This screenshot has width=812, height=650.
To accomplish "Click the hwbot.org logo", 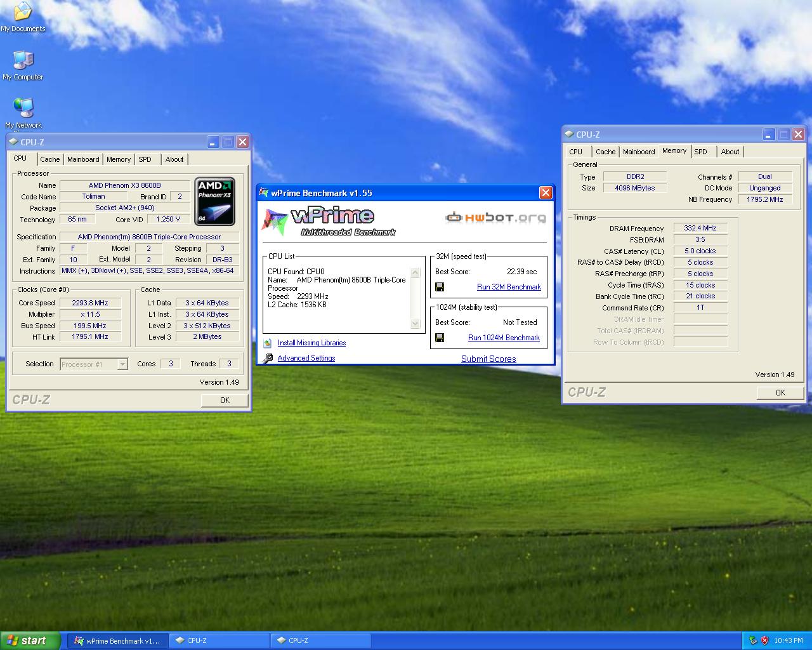I will pyautogui.click(x=495, y=217).
